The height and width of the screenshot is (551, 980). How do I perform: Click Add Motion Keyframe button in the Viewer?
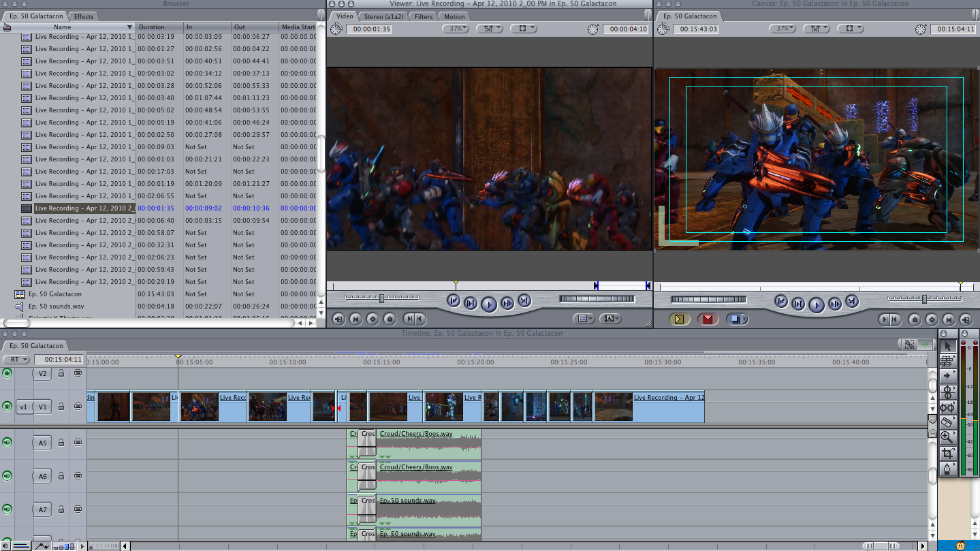point(373,318)
